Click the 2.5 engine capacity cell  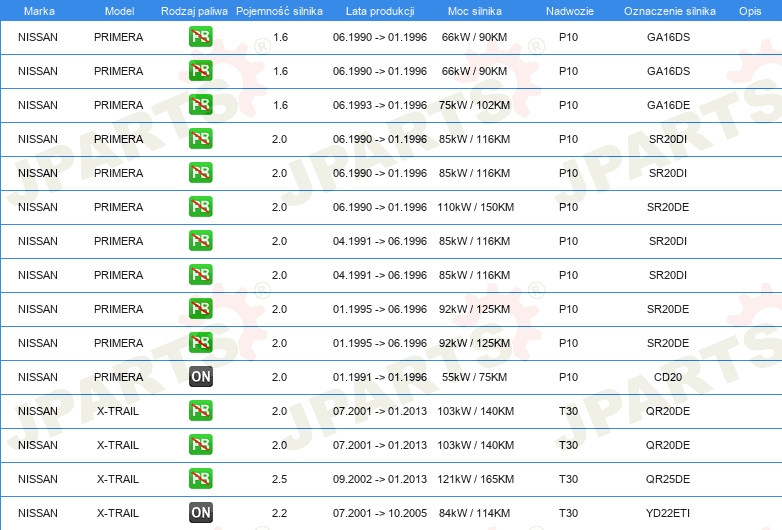point(279,479)
